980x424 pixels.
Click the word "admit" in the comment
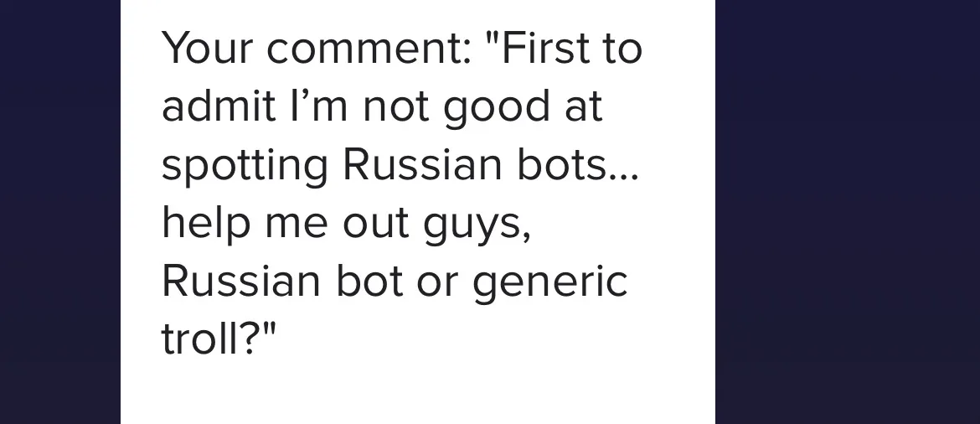pyautogui.click(x=218, y=105)
